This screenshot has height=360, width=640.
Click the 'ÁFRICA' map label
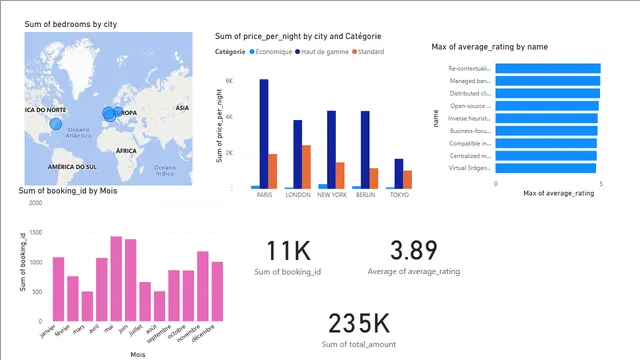[x=126, y=151]
